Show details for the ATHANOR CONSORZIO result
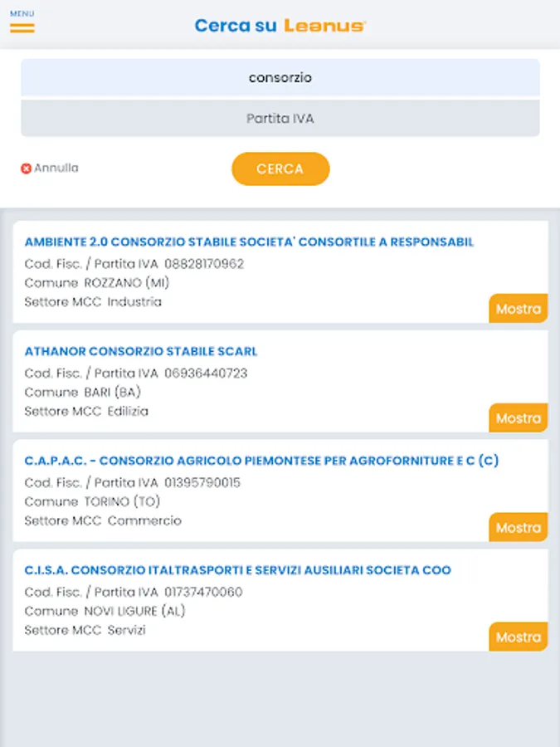The height and width of the screenshot is (747, 560). (x=519, y=418)
